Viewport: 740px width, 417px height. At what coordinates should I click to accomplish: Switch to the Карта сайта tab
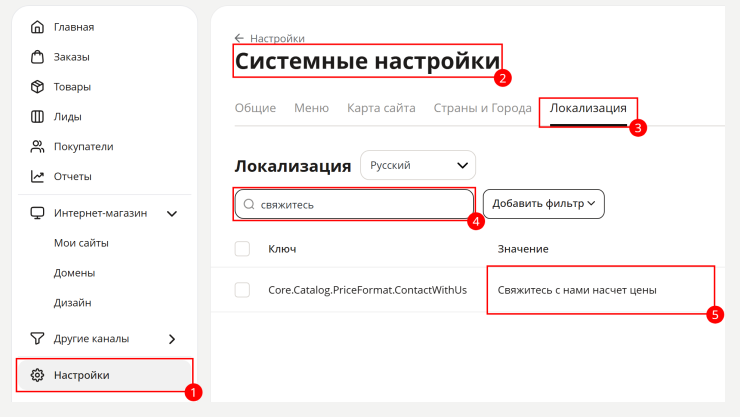381,108
